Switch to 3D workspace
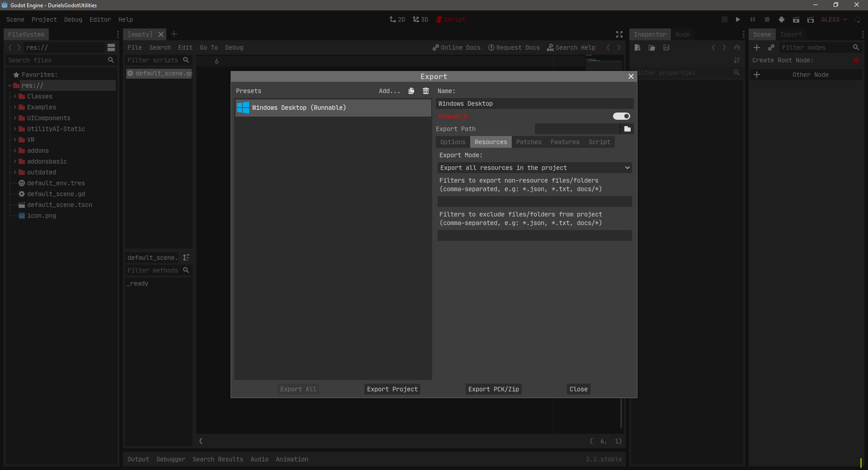The height and width of the screenshot is (470, 868). tap(420, 19)
